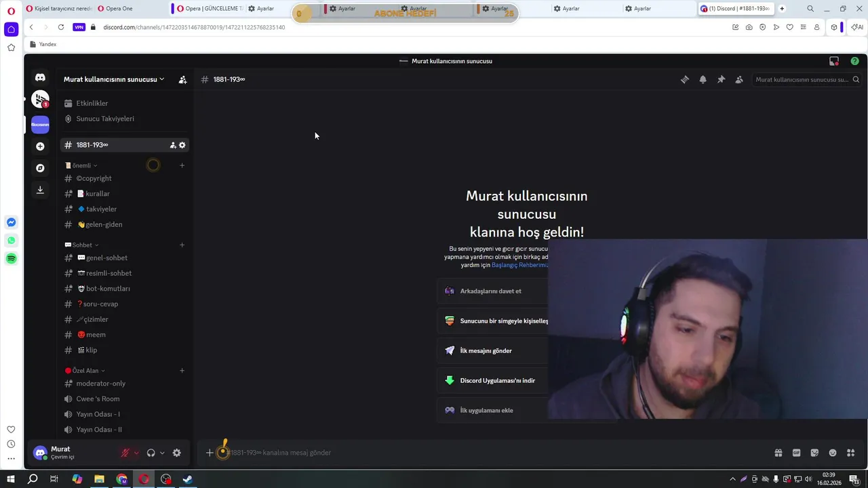Select the bot-komutları channel

[124, 289]
